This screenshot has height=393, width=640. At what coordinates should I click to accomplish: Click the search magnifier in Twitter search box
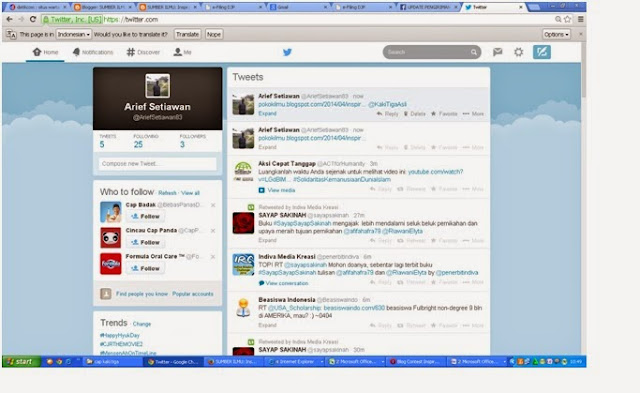pos(473,52)
